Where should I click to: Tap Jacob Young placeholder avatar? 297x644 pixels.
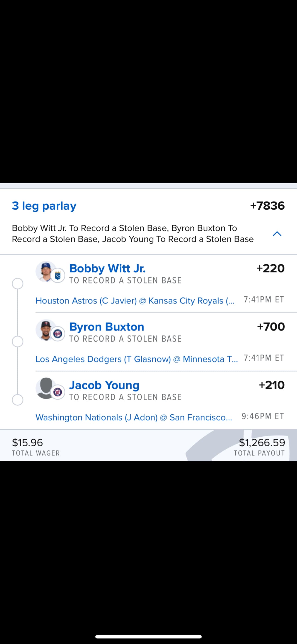click(45, 388)
